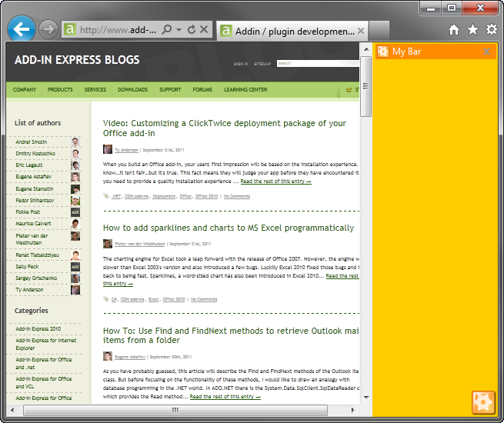The image size is (504, 423).
Task: Open Add-in Express for Office and .net category
Action: [44, 364]
